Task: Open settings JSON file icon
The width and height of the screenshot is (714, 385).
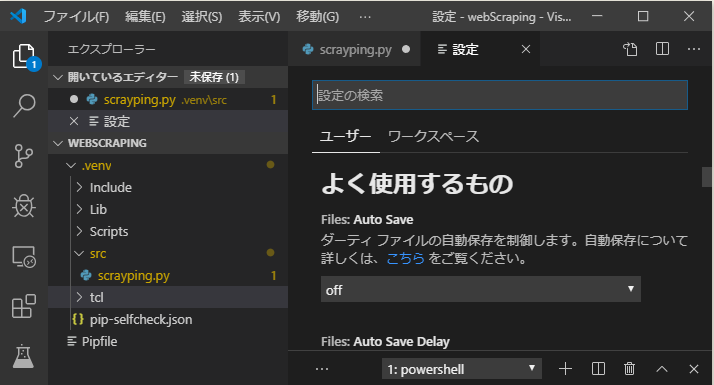Action: [x=630, y=49]
